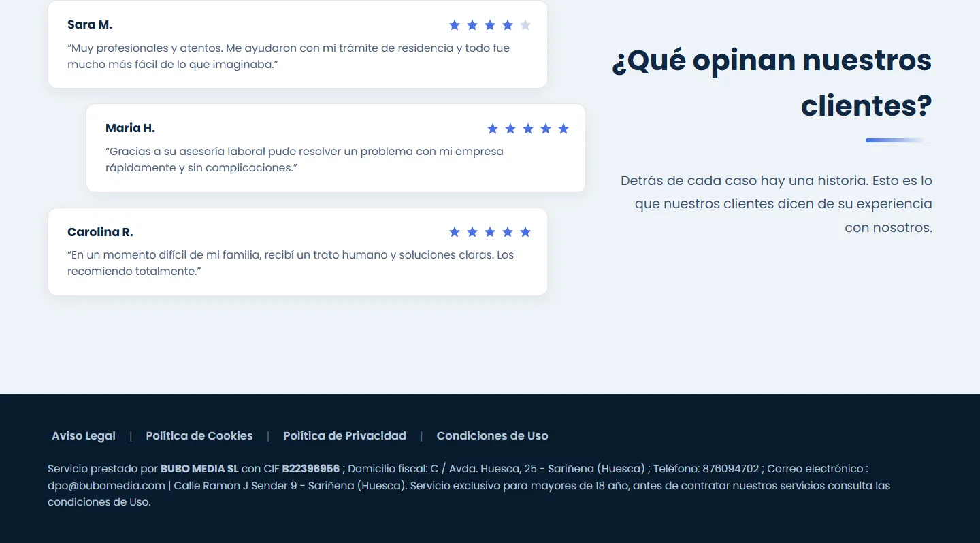
Task: Click the last star in Carolina R.'s rating
Action: pyautogui.click(x=525, y=232)
